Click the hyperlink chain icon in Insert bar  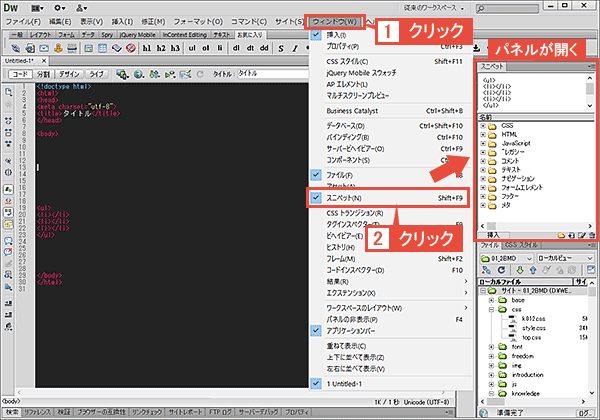15,48
